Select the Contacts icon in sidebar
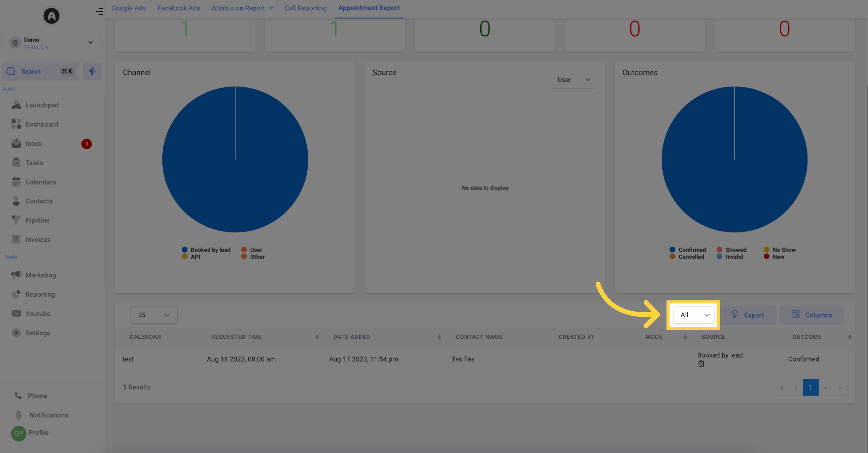This screenshot has width=868, height=453. point(16,201)
